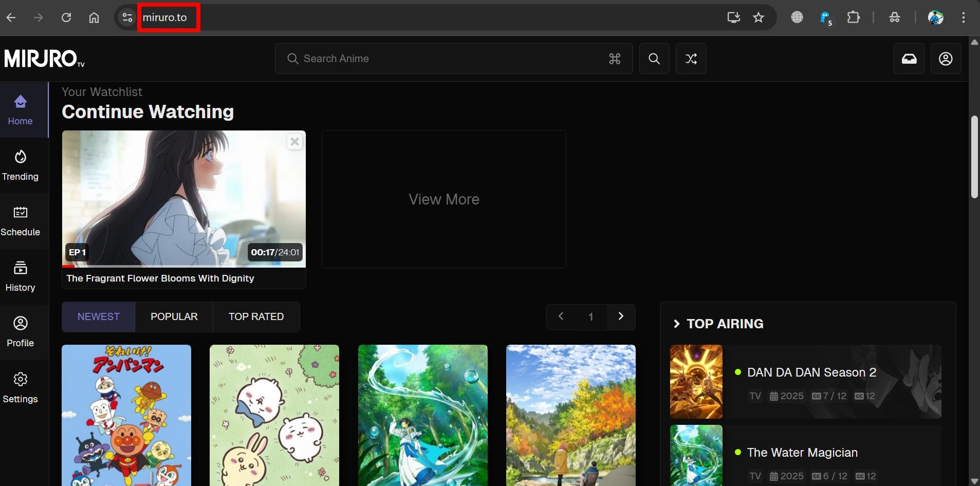Click the random anime shuffle icon
The image size is (980, 486).
click(x=691, y=59)
